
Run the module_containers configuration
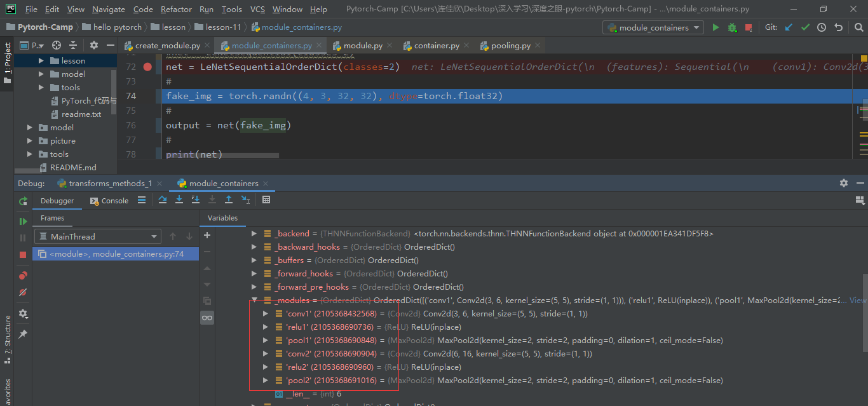click(x=715, y=27)
